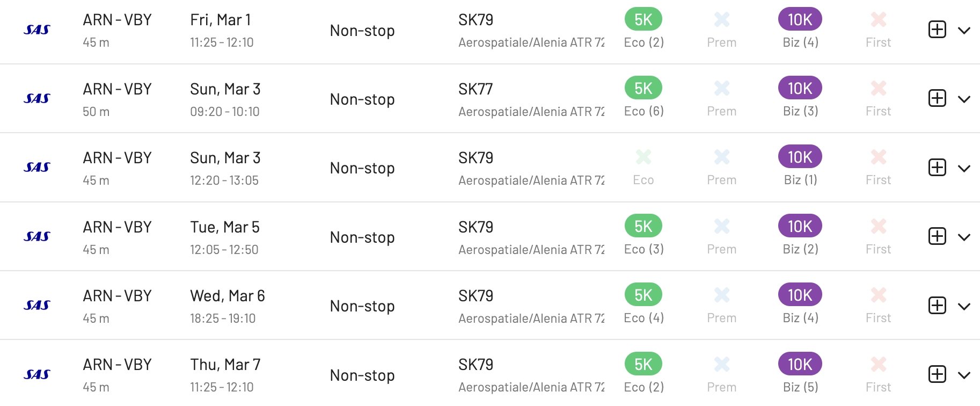
Task: Choose 10K Biz (4) on Wed, Mar 6
Action: [x=800, y=295]
